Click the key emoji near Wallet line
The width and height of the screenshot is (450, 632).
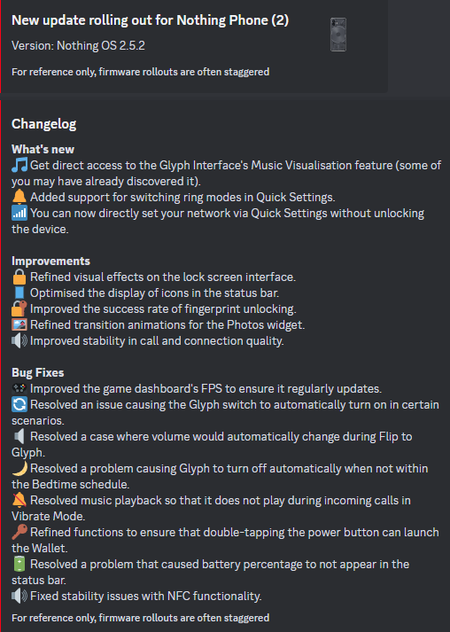click(x=19, y=532)
